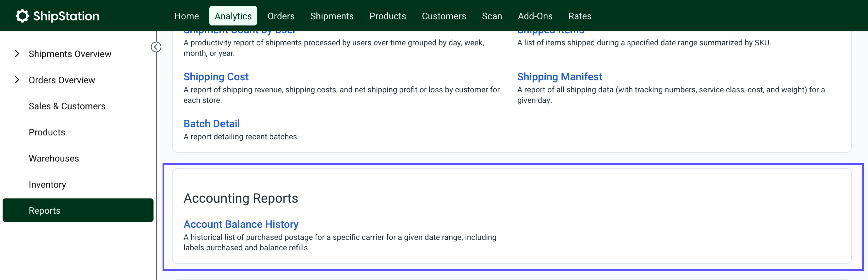Image resolution: width=868 pixels, height=280 pixels.
Task: Go to the Orders menu
Action: coord(281,16)
